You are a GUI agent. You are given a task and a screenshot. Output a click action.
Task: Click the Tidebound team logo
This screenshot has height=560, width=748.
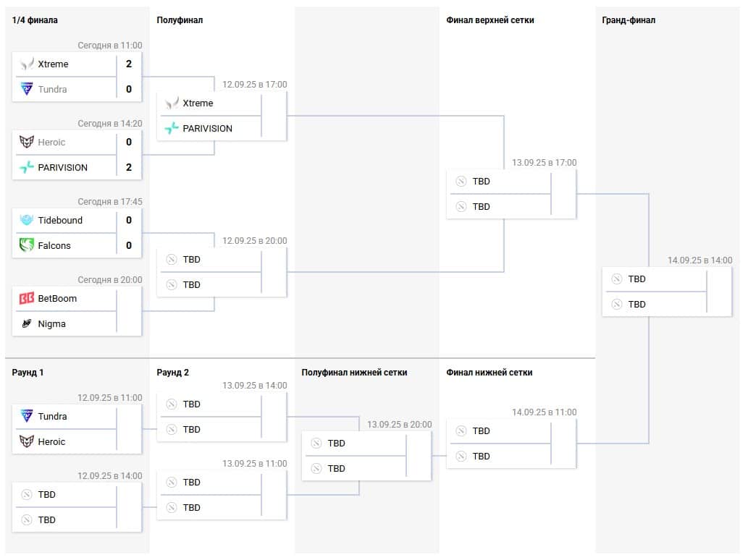(27, 220)
